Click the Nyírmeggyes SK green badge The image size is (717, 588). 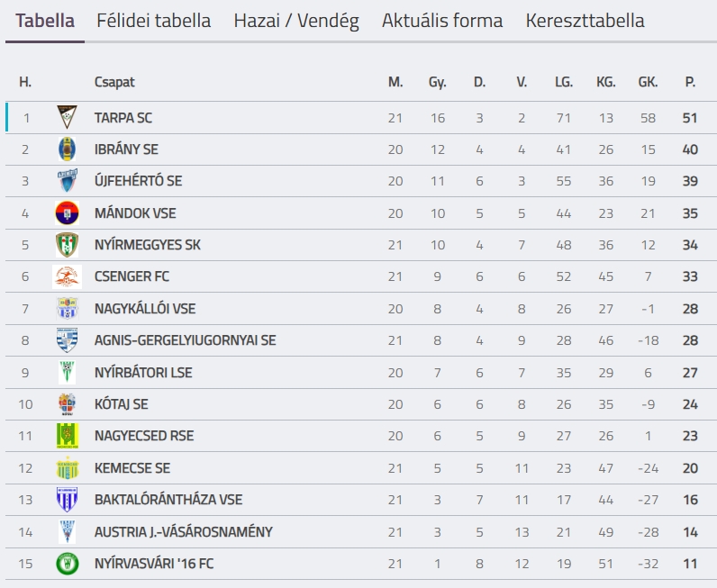click(68, 245)
